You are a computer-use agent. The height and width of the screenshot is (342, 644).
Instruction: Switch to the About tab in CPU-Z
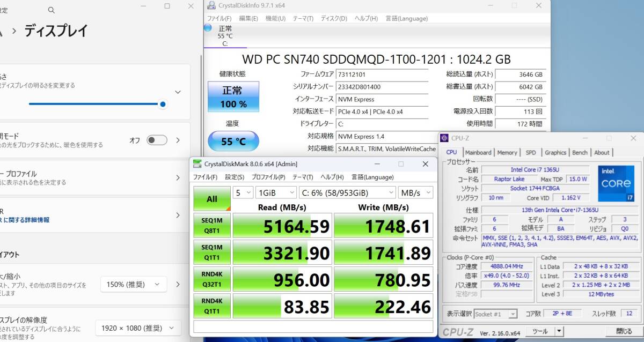(x=602, y=153)
